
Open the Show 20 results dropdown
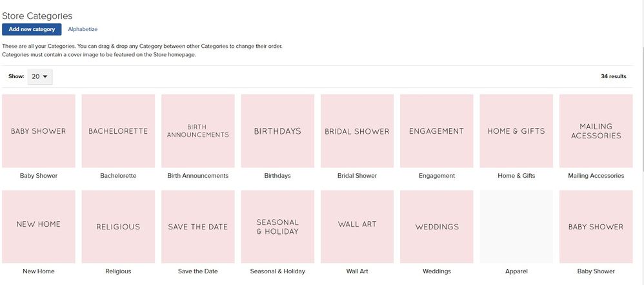click(40, 76)
